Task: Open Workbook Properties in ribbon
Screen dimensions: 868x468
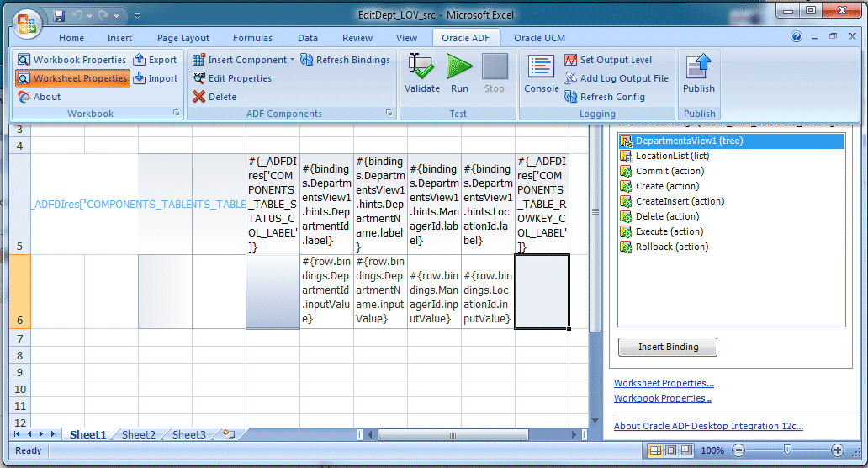Action: [x=72, y=60]
